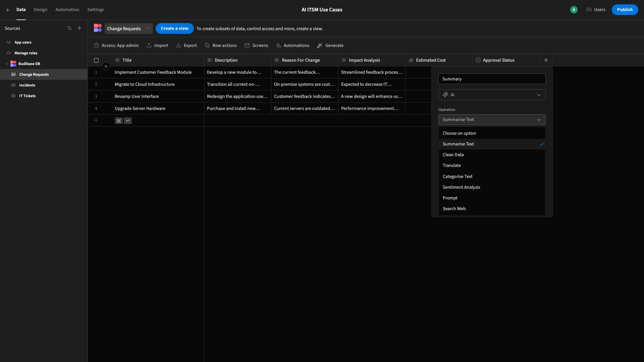Click Estimated Cost column header

439,60
